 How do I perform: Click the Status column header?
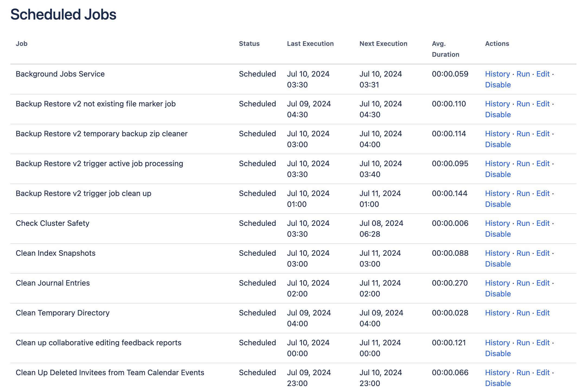pyautogui.click(x=249, y=44)
